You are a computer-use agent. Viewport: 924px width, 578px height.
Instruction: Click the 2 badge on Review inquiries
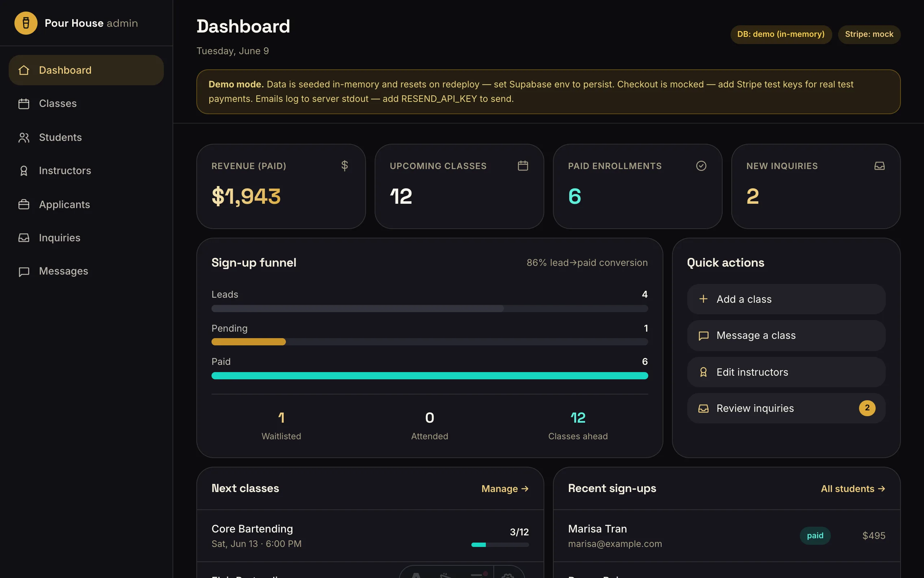click(x=867, y=408)
